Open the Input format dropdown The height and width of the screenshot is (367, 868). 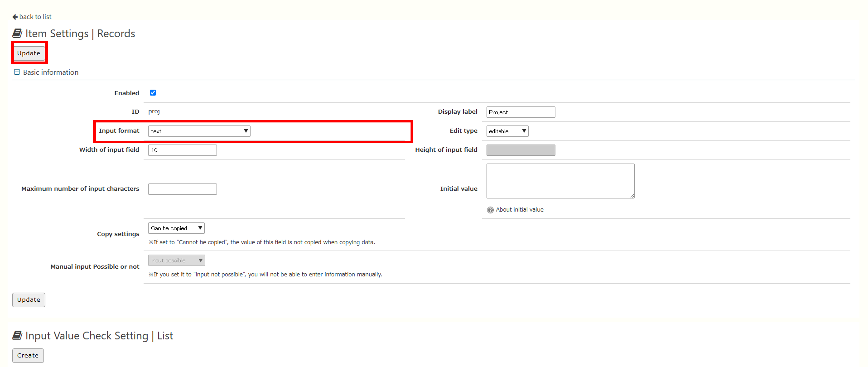pos(199,131)
